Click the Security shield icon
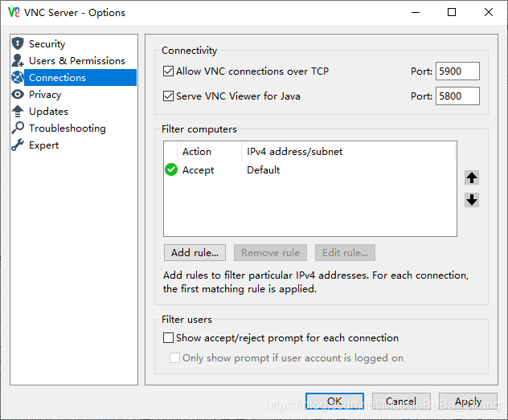The height and width of the screenshot is (420, 508). 18,43
